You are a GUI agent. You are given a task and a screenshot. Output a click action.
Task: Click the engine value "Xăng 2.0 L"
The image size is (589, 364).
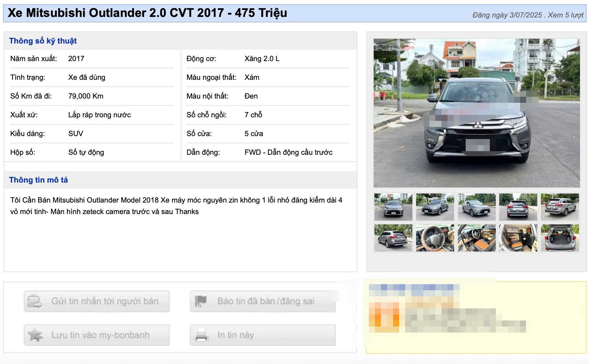(262, 59)
